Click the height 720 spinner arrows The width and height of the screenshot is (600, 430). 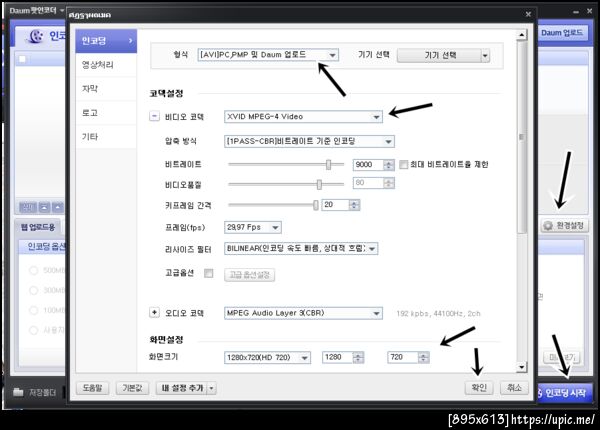[x=423, y=358]
